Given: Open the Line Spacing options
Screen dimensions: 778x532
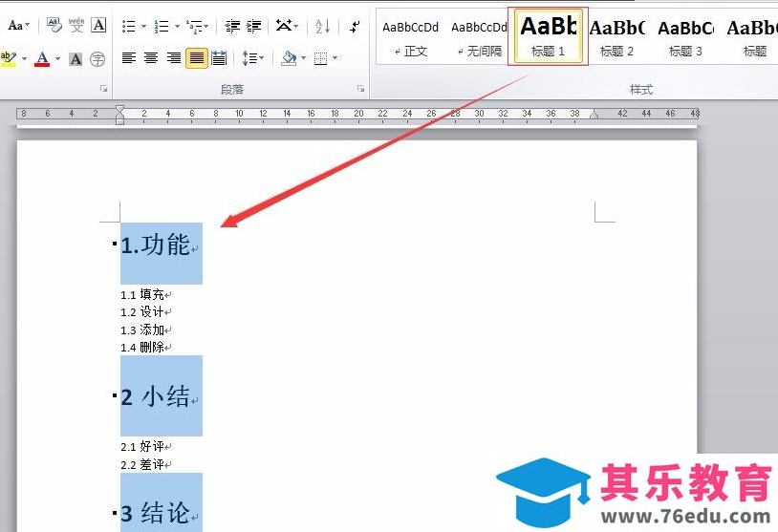Looking at the screenshot, I should click(253, 58).
